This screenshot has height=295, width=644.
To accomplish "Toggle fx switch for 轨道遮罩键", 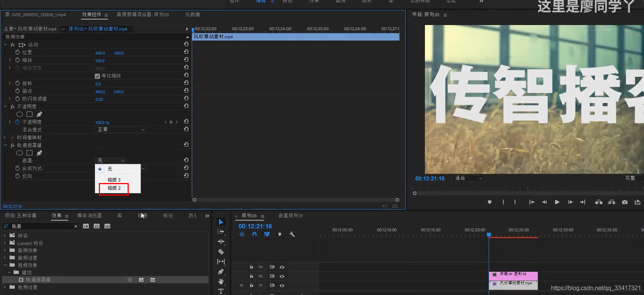I will (13, 145).
